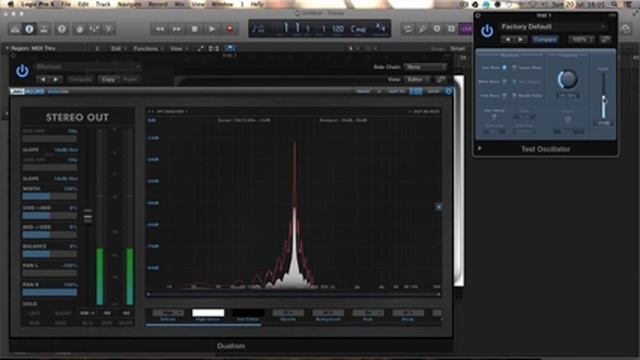Start playback with the Play button
Image resolution: width=640 pixels, height=360 pixels.
point(212,29)
